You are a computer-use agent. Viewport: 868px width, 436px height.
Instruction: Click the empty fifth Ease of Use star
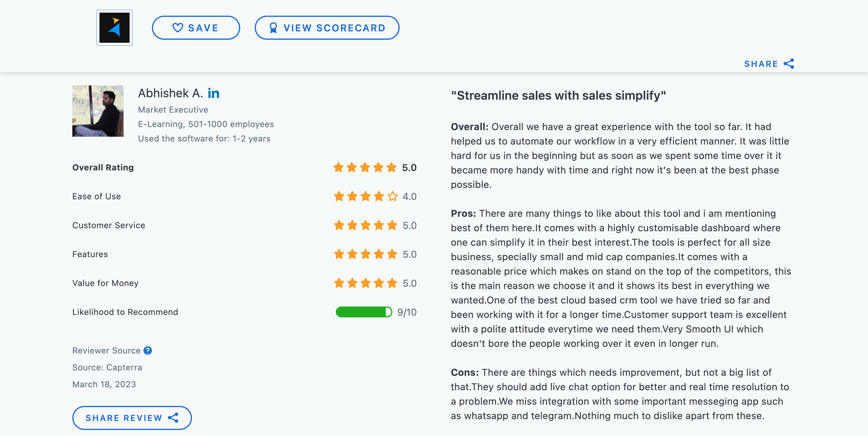(x=392, y=196)
